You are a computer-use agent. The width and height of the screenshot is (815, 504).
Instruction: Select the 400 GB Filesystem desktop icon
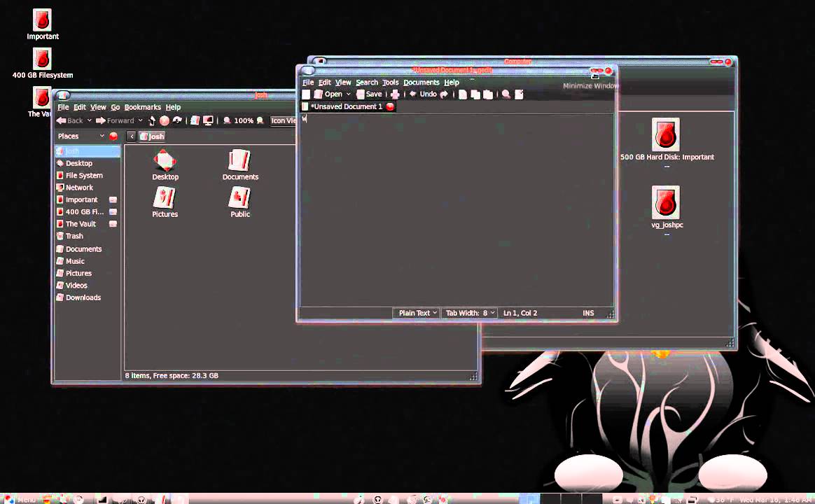coord(42,63)
